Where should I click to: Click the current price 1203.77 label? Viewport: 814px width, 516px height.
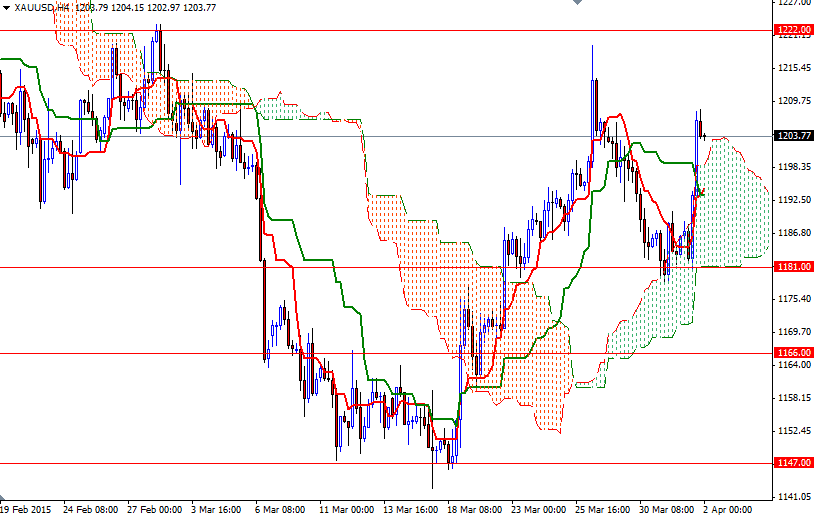click(x=793, y=136)
